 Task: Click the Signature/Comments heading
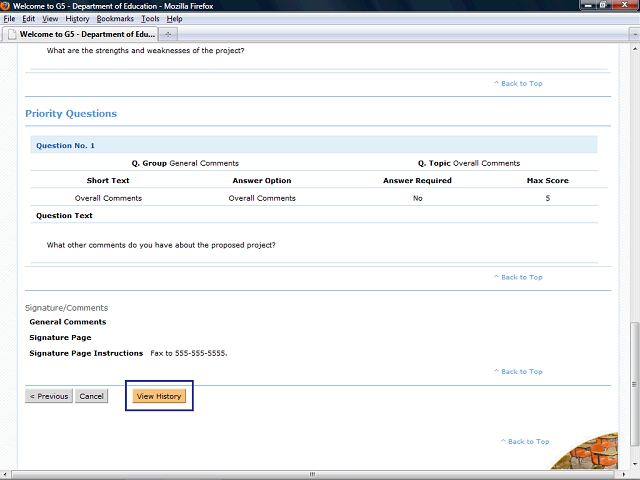coord(66,308)
